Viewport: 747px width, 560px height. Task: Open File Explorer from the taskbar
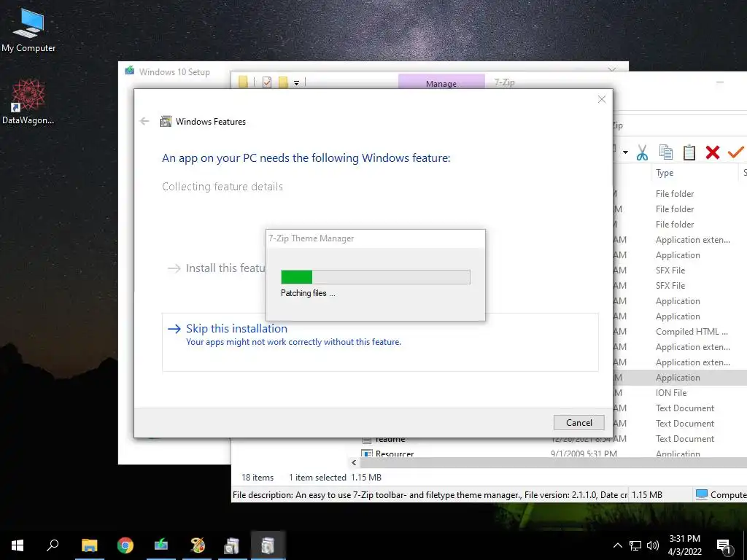coord(89,545)
